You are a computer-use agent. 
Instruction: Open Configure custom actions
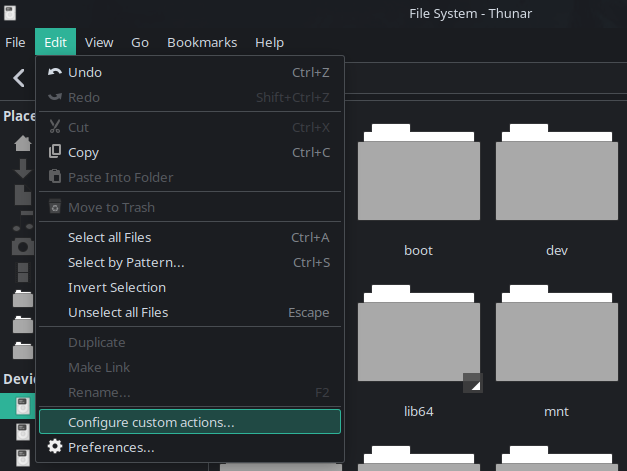tap(190, 422)
